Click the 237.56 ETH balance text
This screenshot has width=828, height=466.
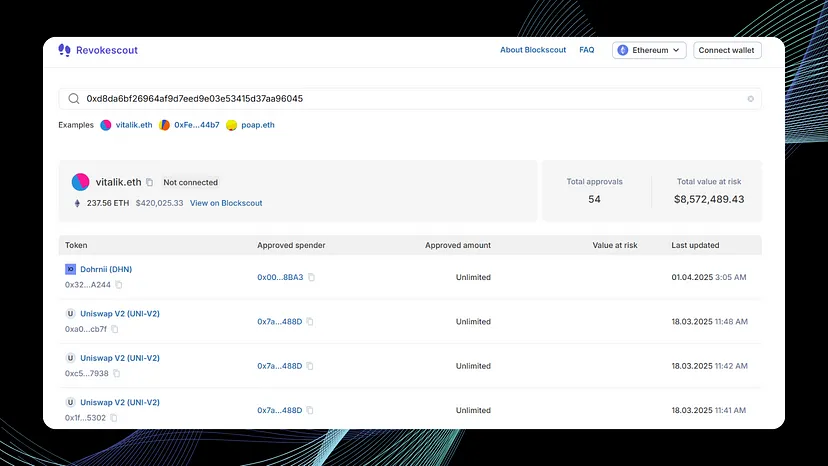pos(108,203)
